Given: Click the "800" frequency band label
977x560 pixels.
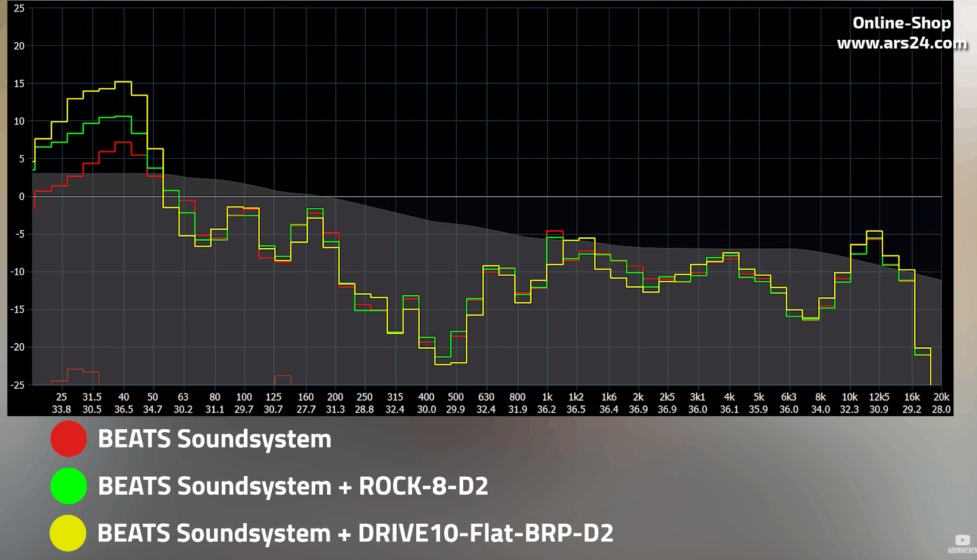Looking at the screenshot, I should point(517,397).
